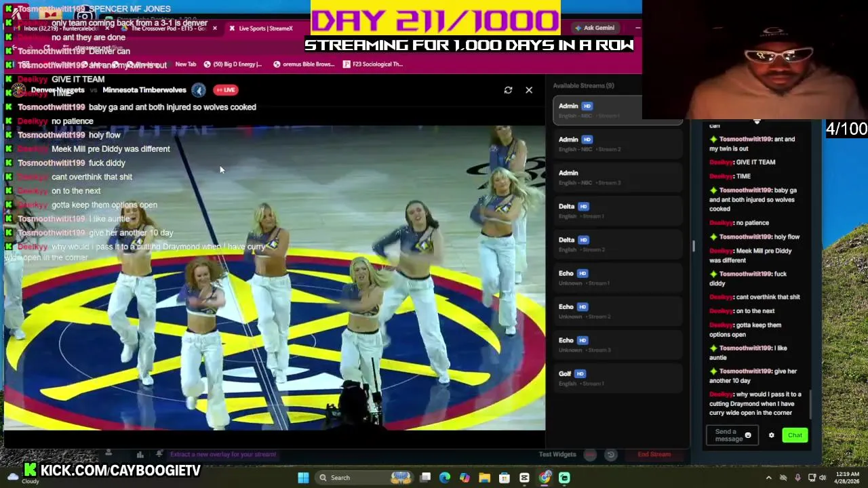Open oremus Bible Browser bookmark
This screenshot has height=488, width=868.
pos(304,64)
